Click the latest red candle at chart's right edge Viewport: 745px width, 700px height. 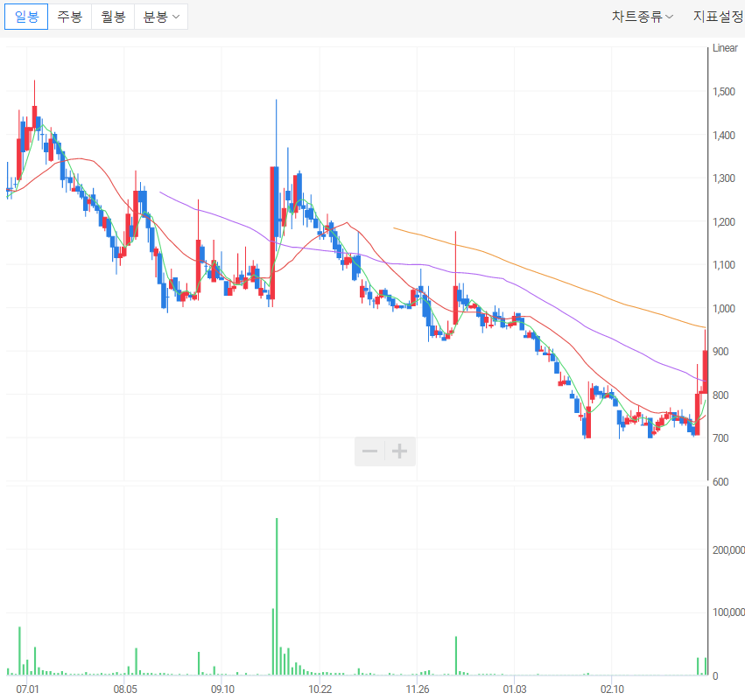point(705,371)
